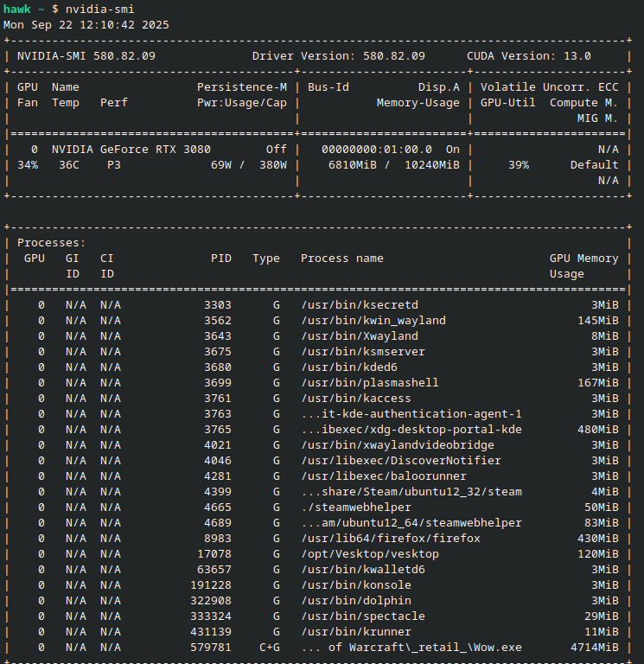Click the '/usr/bin/ksmserver' process name

tap(363, 352)
